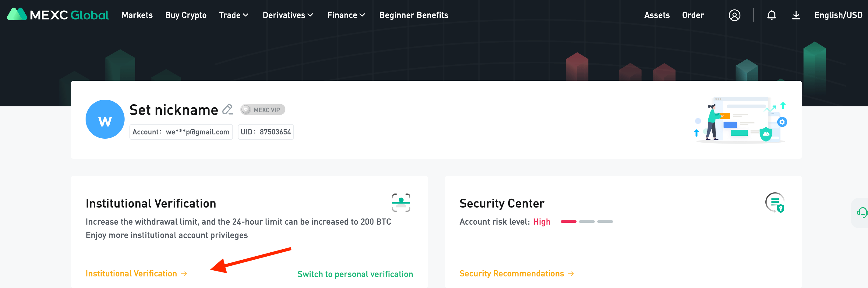Open the notifications bell
The height and width of the screenshot is (288, 868).
(x=771, y=15)
